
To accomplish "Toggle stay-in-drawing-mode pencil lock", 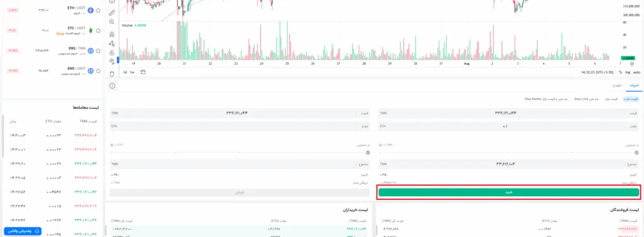I will [112, 43].
